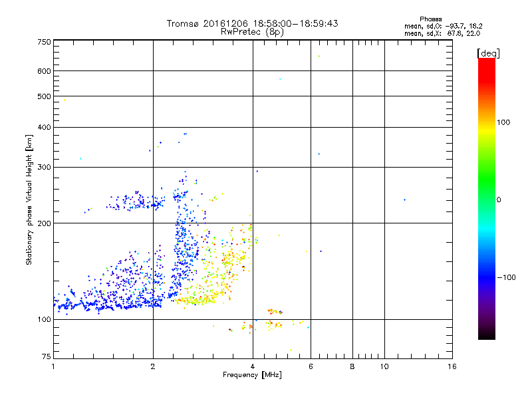Click the x-axis tick label '2'
The height and width of the screenshot is (399, 532).
pos(153,366)
